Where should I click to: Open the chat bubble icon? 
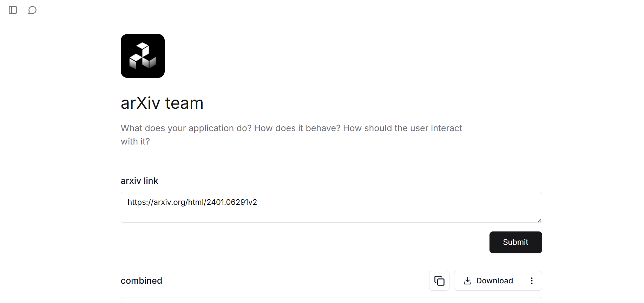pos(32,10)
